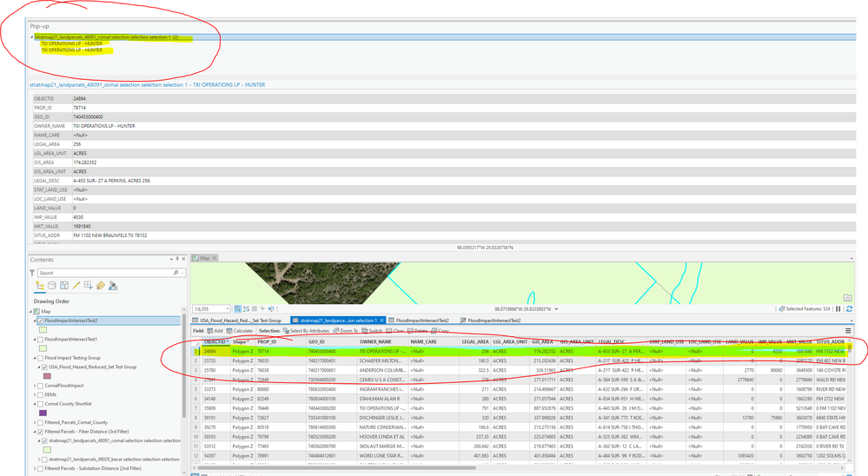868x476 pixels.
Task: Expand the ComalFloodImpact layer
Action: coord(35,385)
